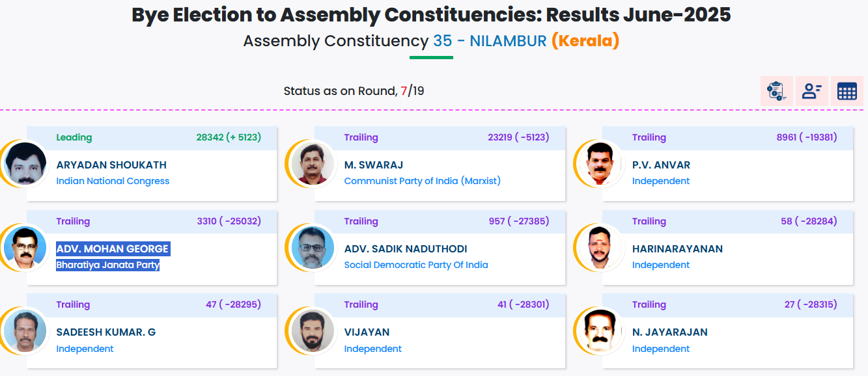Click P.V. Anvar's candidate photo
The width and height of the screenshot is (868, 376).
(600, 164)
